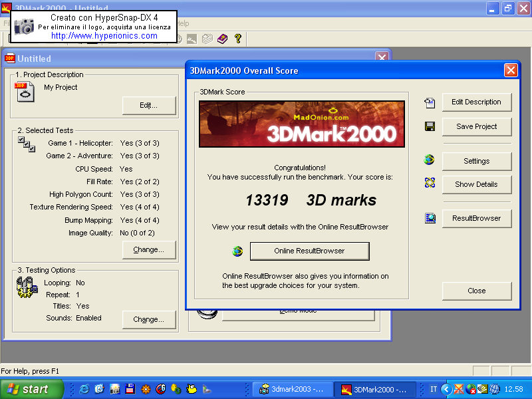Click the 13319 score value
This screenshot has width=532, height=399.
267,200
